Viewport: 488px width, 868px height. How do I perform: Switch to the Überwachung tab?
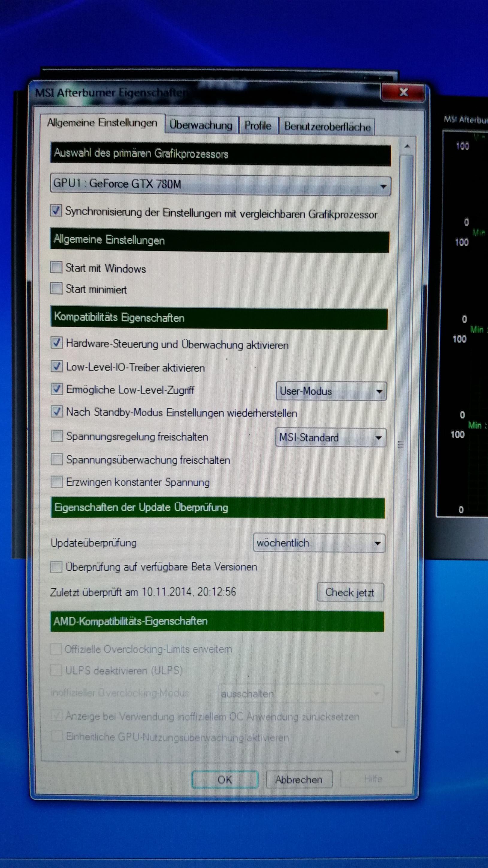tap(201, 125)
